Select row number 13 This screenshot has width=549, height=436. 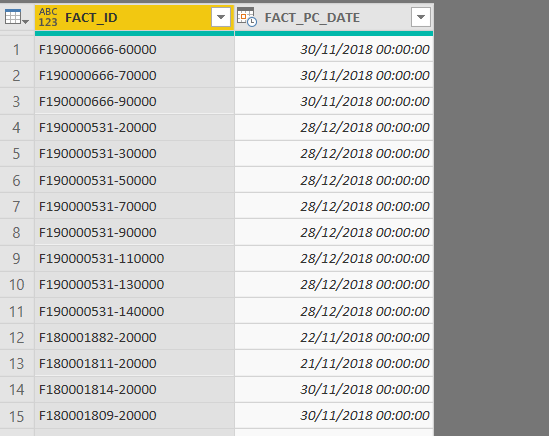17,363
